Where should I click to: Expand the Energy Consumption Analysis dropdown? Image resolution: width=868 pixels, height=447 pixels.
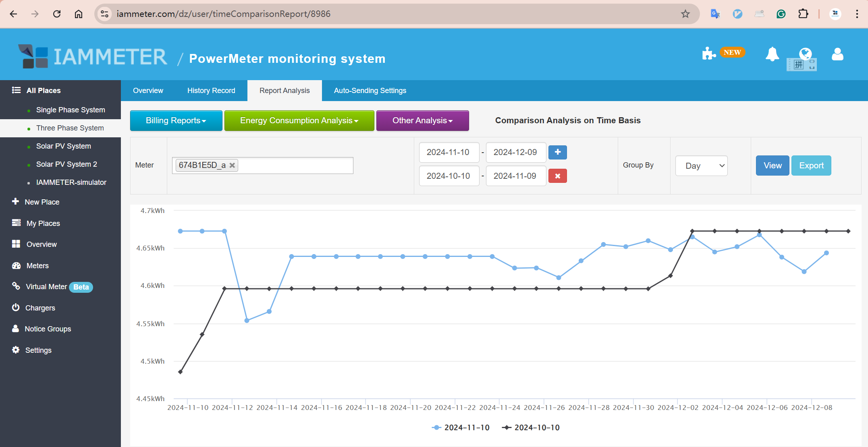(298, 120)
